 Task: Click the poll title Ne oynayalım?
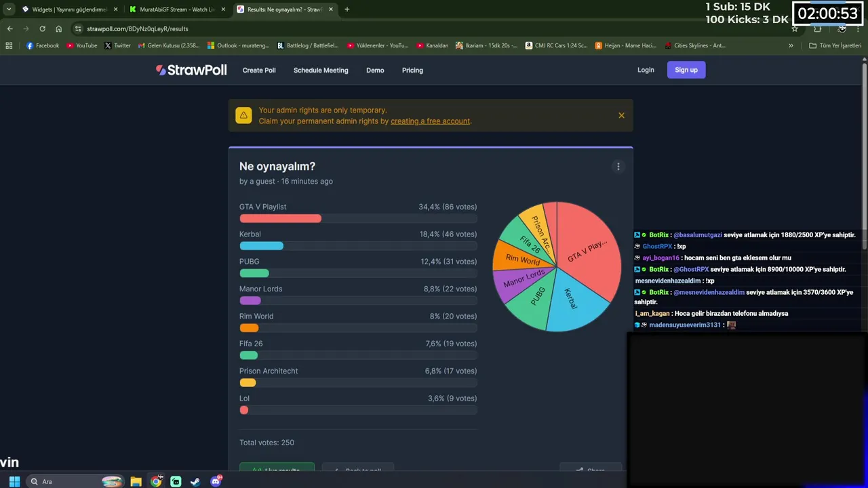[x=277, y=166]
